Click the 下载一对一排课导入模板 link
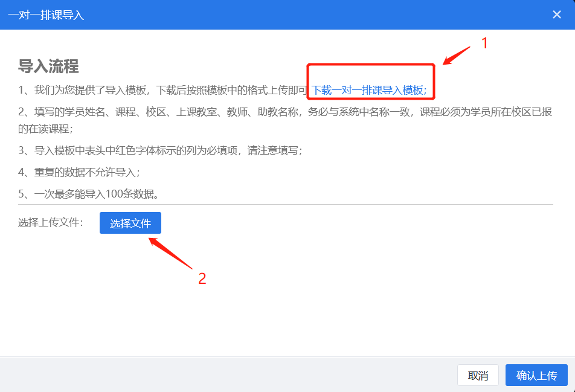575x392 pixels. click(369, 90)
